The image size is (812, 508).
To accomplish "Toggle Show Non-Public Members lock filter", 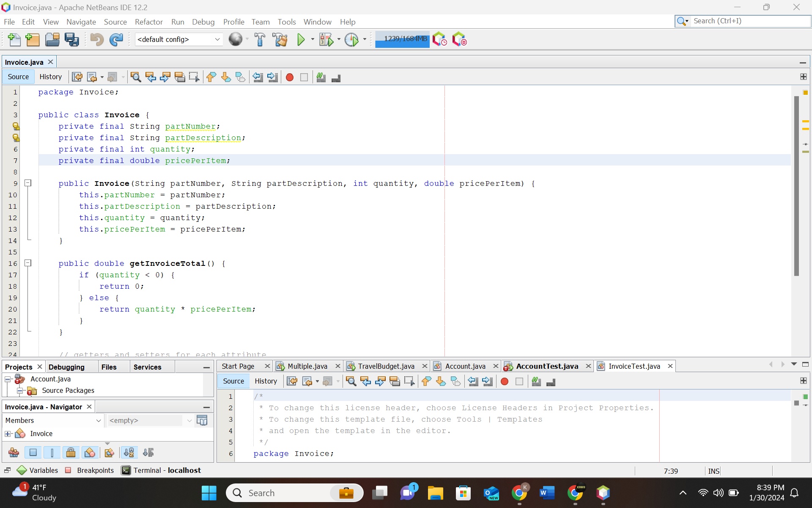I will [71, 453].
